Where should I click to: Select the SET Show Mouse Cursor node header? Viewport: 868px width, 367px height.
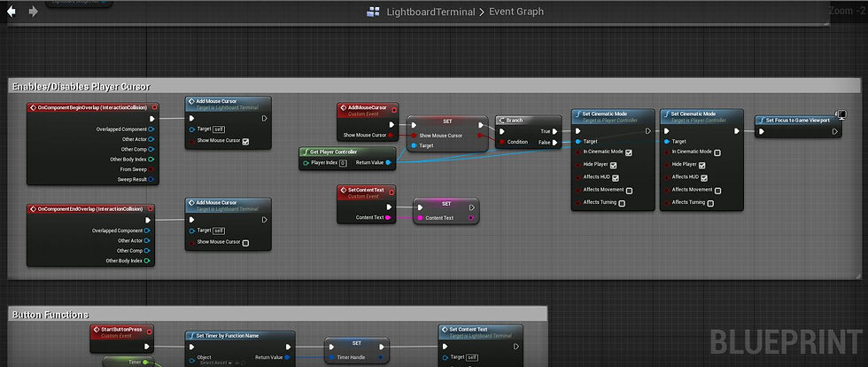(x=447, y=121)
